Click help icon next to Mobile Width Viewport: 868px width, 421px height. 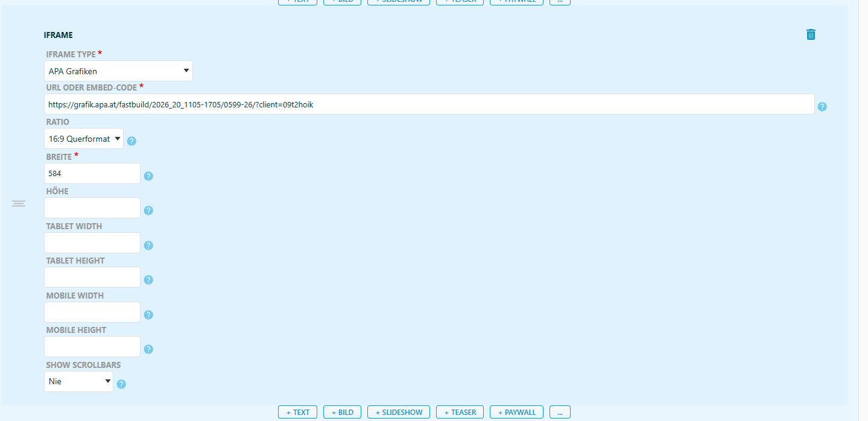[148, 315]
